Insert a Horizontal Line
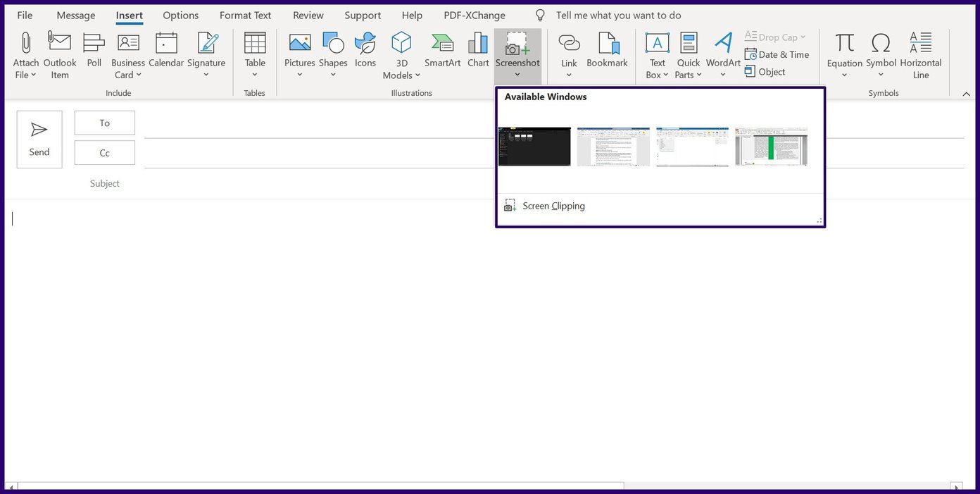980x494 pixels. (x=921, y=55)
